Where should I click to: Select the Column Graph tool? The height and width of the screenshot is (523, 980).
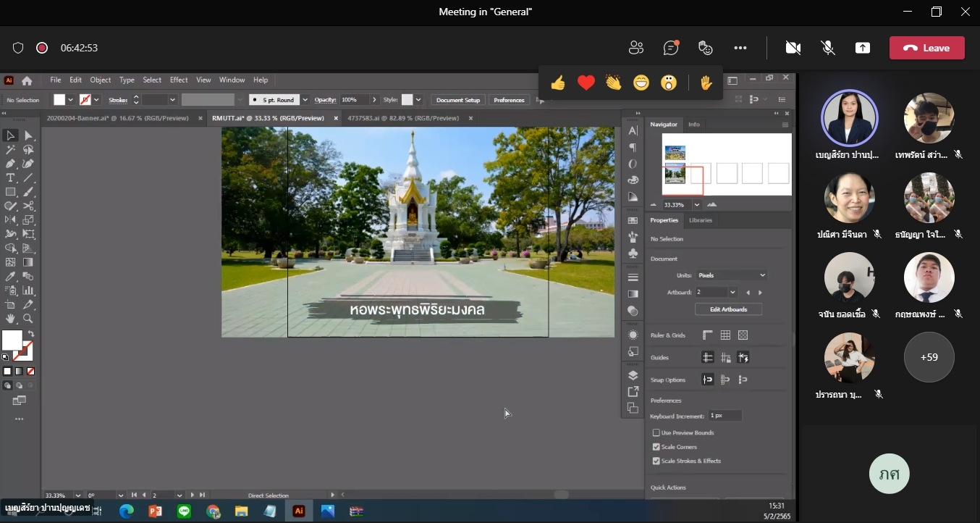click(x=28, y=290)
